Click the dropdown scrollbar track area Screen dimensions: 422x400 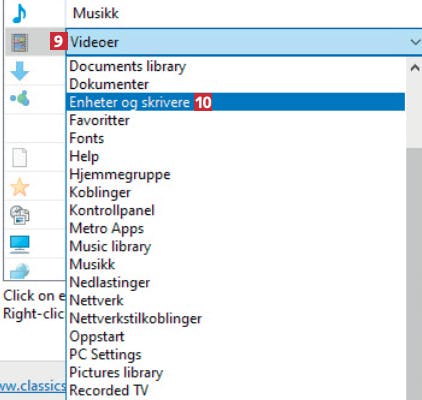(x=415, y=267)
